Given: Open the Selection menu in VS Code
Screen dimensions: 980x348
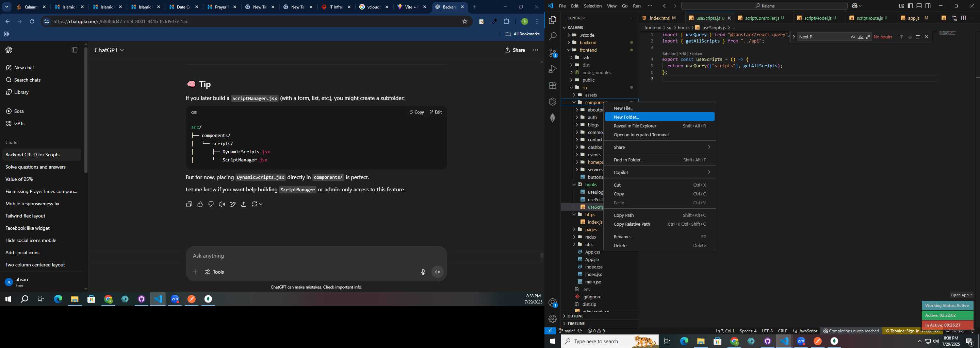Looking at the screenshot, I should pyautogui.click(x=593, y=6).
